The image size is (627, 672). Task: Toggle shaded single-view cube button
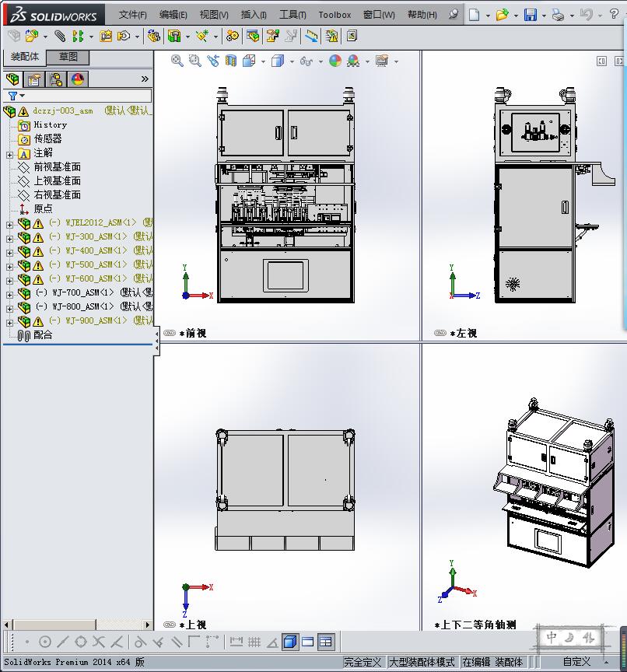(290, 642)
